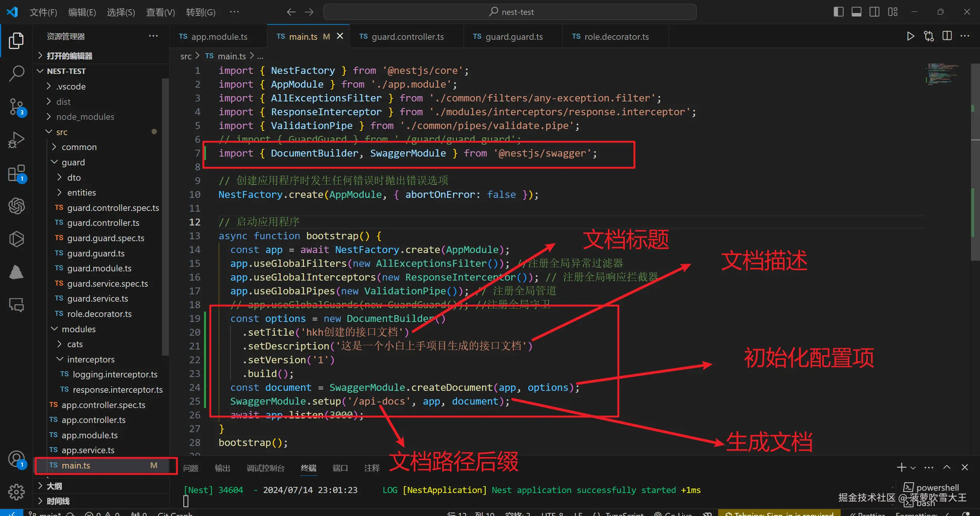This screenshot has width=980, height=516.
Task: Toggle the bottom panel visibility
Action: (x=856, y=12)
